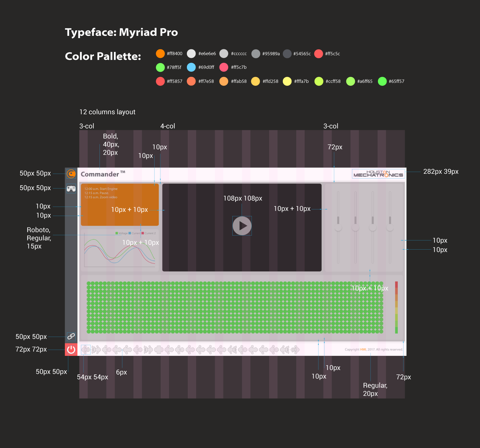This screenshot has width=480, height=448.
Task: Select the cross-shaped icon in bottom strip
Action: click(x=159, y=349)
